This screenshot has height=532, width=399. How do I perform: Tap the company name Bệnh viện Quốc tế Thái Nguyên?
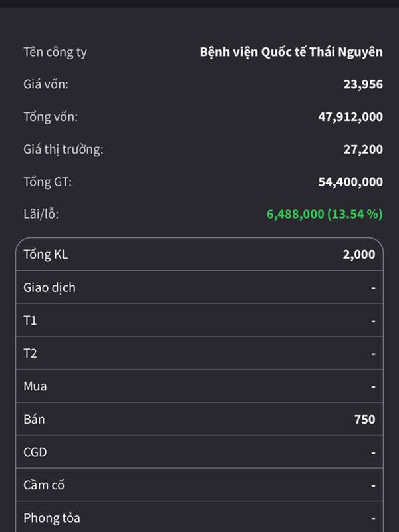coord(291,52)
